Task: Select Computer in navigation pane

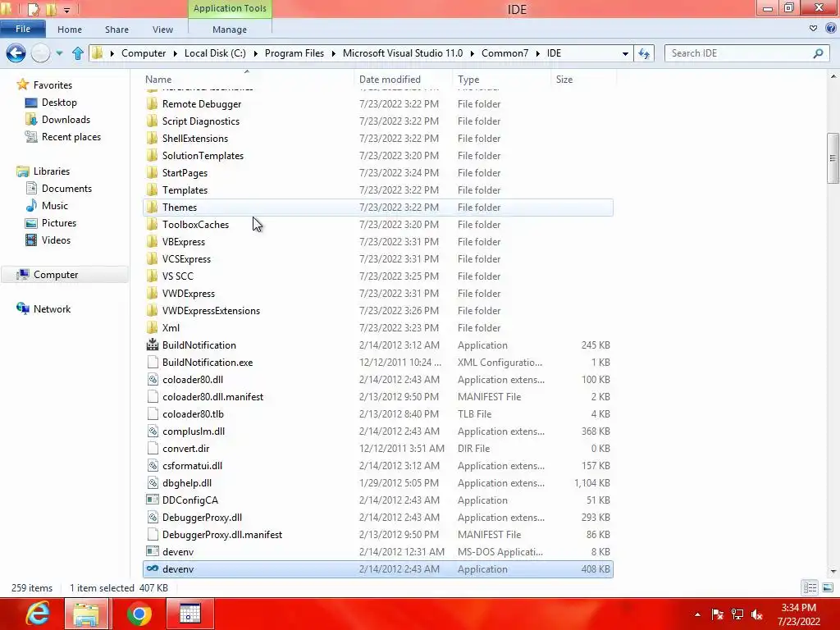Action: 64,275
